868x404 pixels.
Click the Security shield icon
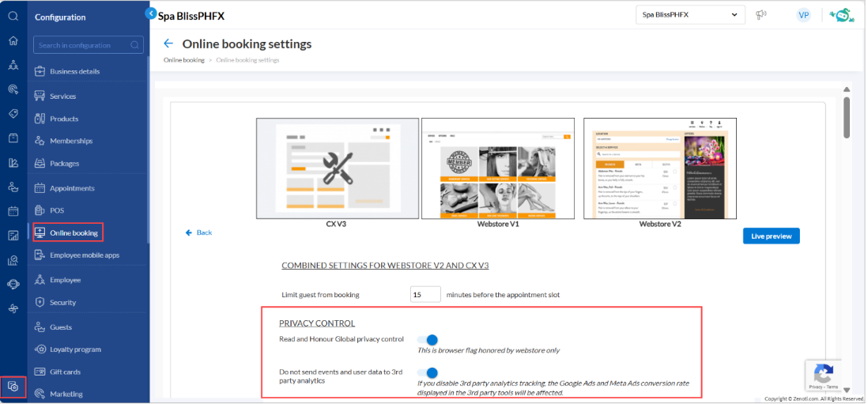[x=40, y=302]
